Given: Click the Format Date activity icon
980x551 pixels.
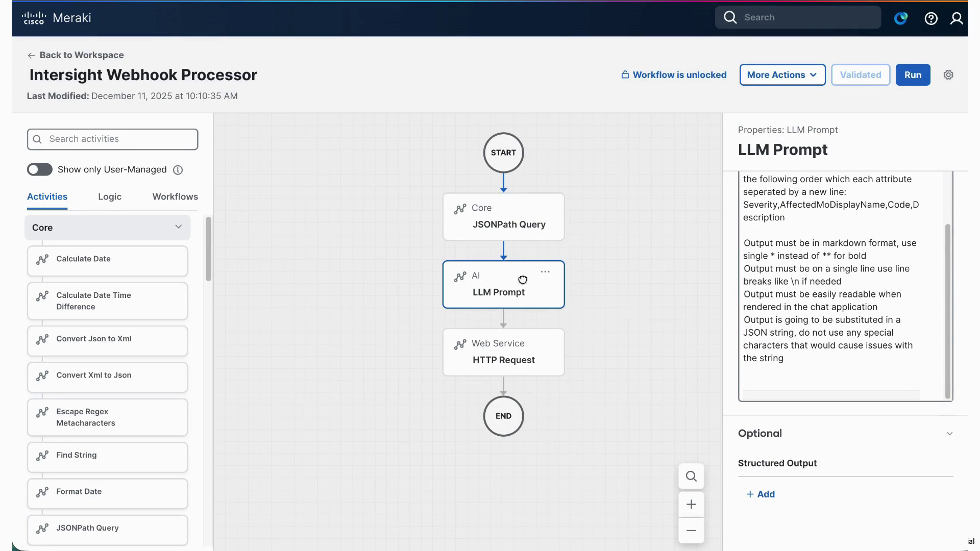Looking at the screenshot, I should click(42, 492).
